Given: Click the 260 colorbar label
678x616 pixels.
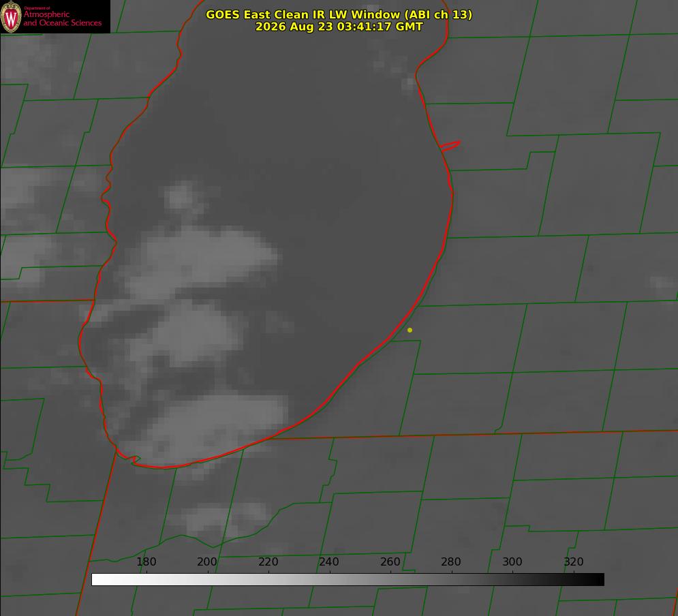Looking at the screenshot, I should point(390,561).
